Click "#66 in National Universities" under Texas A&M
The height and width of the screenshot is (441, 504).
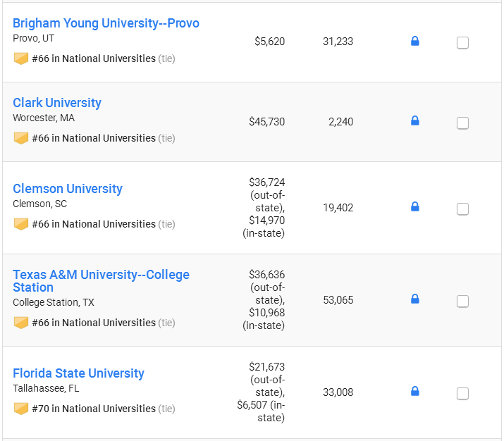94,323
